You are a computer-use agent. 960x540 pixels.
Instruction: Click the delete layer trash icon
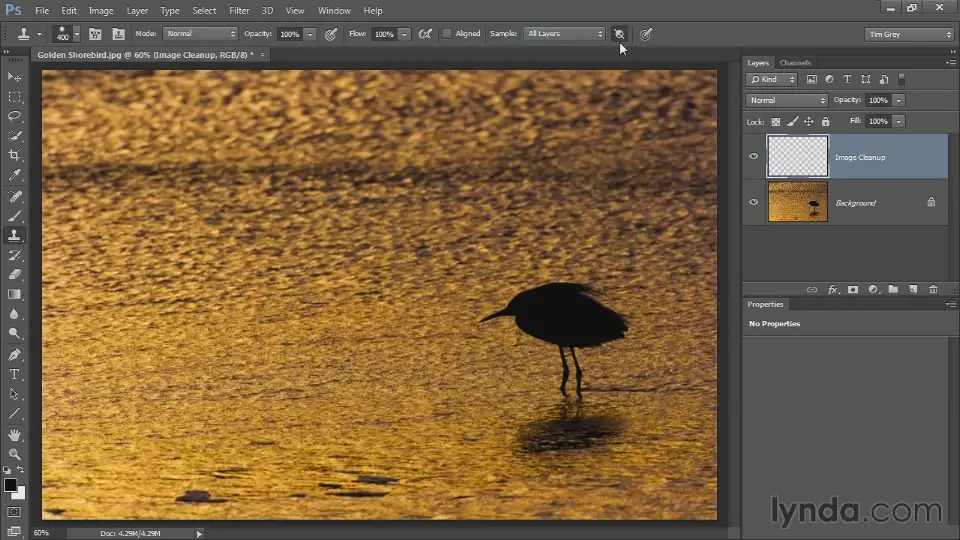[x=933, y=290]
